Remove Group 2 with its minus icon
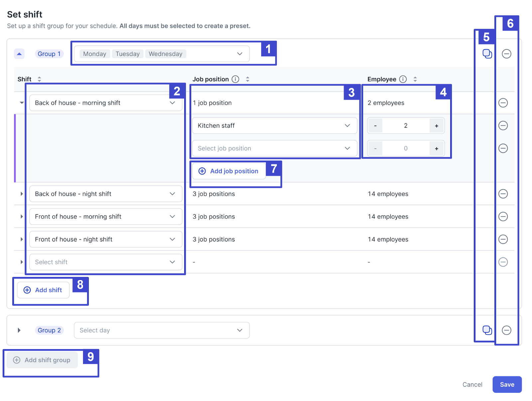 (506, 330)
